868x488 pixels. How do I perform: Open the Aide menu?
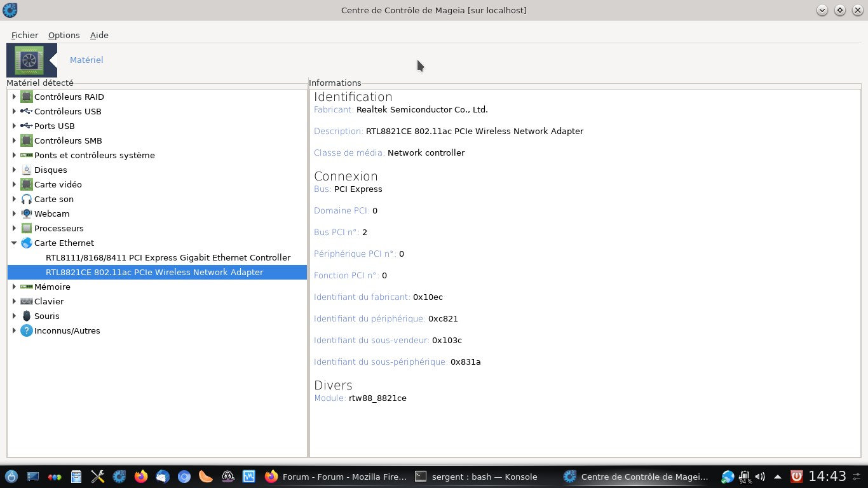click(x=99, y=35)
